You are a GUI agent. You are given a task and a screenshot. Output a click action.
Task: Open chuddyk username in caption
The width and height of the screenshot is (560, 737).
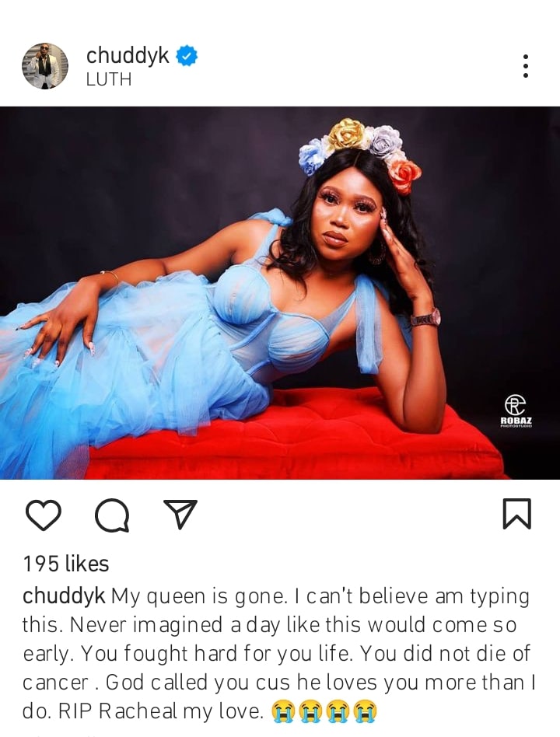(x=64, y=596)
